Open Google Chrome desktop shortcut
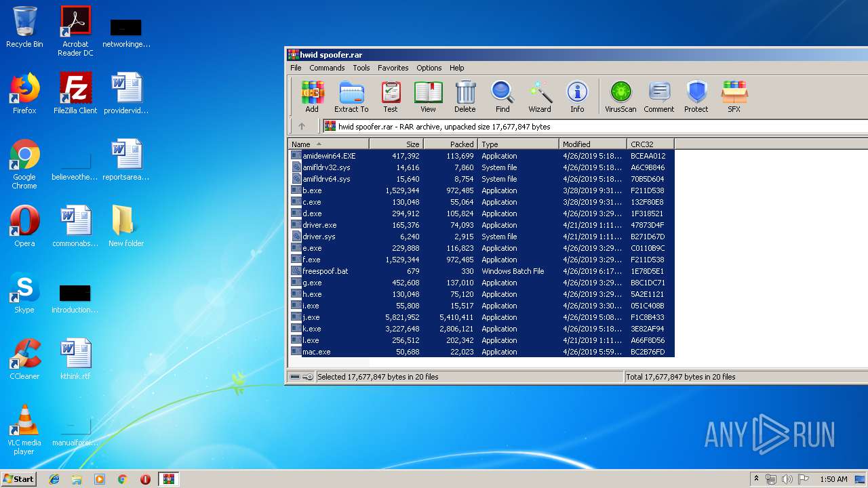 [24, 164]
